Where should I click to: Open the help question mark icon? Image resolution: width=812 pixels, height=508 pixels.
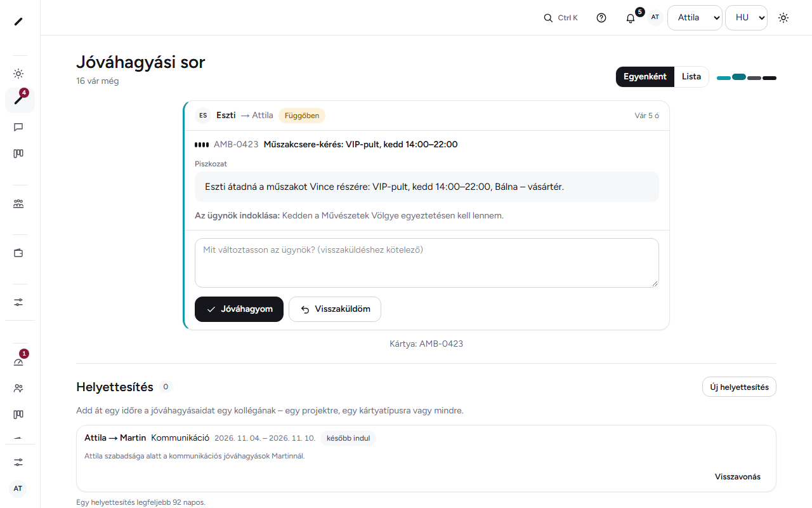[601, 18]
